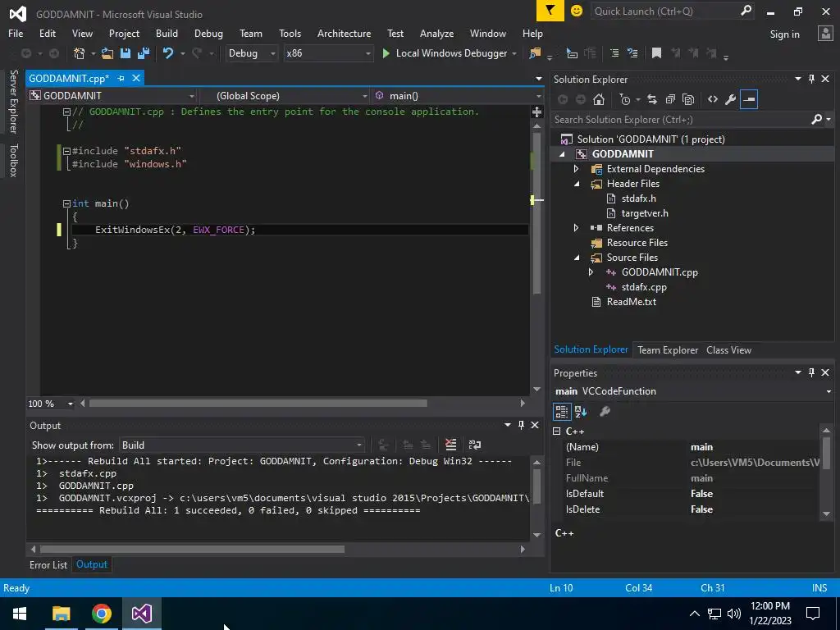Click the Home icon in Solution Explorer
The height and width of the screenshot is (630, 840).
coord(599,99)
